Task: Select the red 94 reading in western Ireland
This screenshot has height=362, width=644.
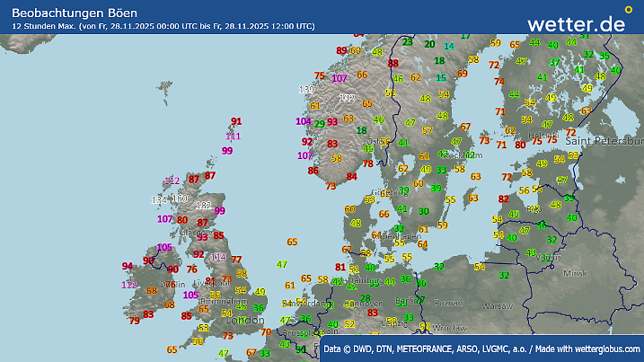Action: tap(127, 266)
